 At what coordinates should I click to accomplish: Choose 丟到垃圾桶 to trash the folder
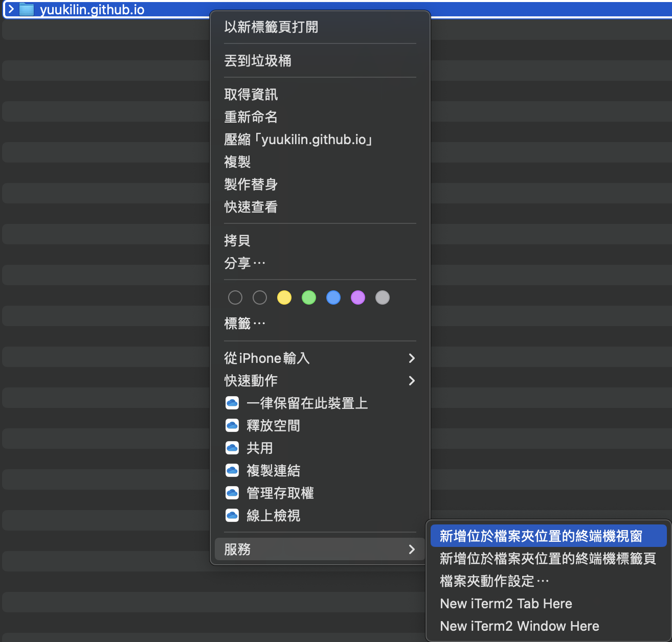[x=258, y=61]
